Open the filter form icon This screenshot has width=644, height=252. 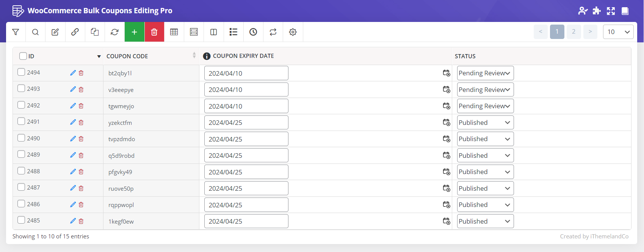[16, 32]
